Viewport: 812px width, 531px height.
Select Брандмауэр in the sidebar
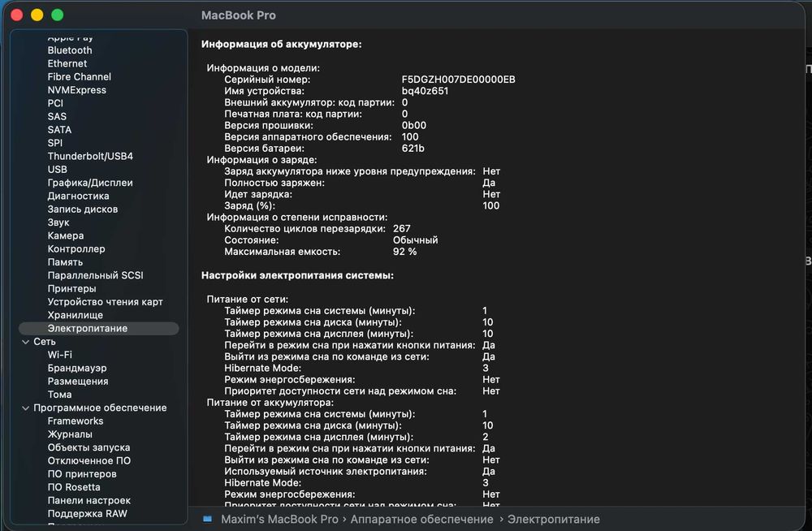(x=77, y=369)
